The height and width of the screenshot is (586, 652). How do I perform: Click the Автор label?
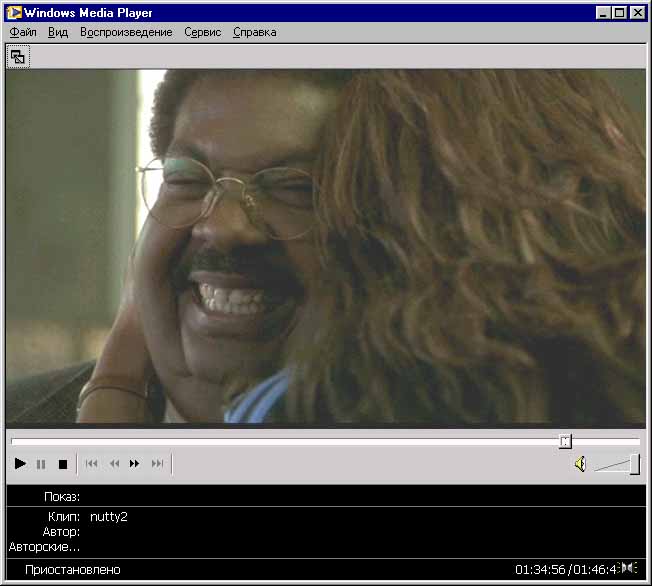tap(61, 532)
